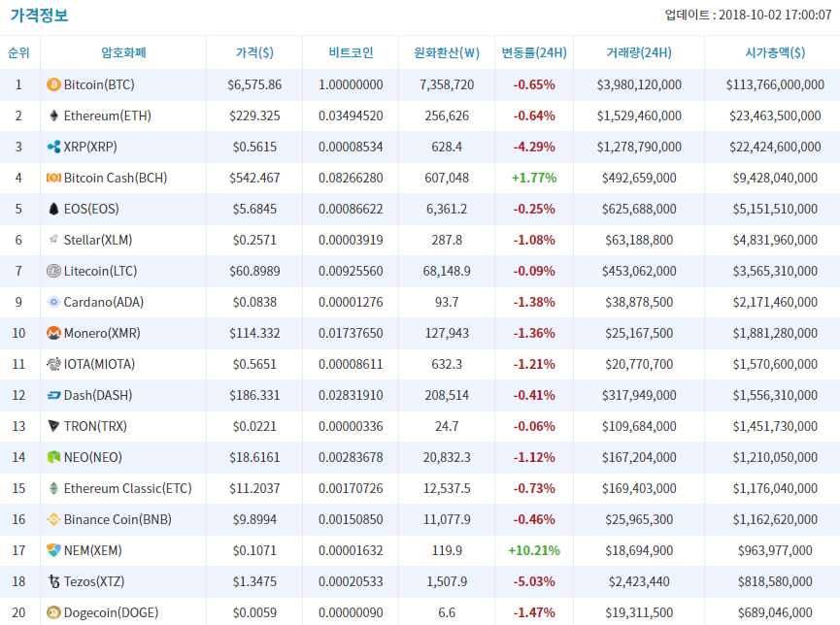
Task: Click the Bitcoin Cash icon
Action: (53, 178)
